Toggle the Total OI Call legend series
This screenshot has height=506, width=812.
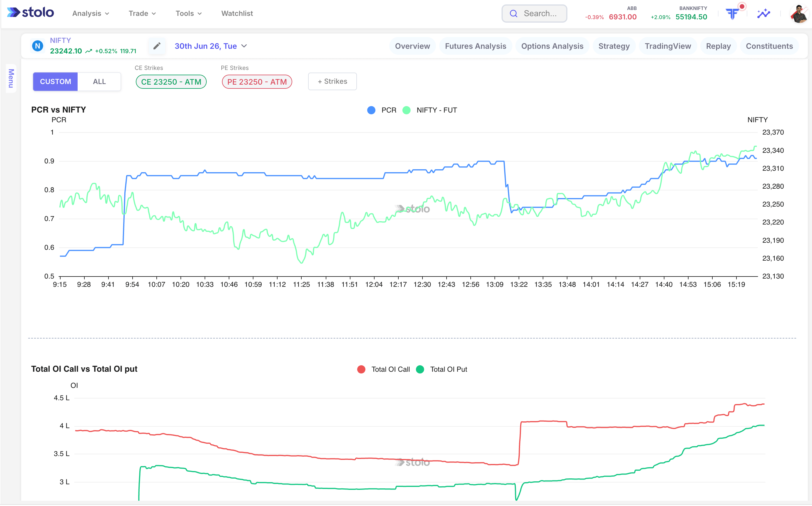pyautogui.click(x=383, y=369)
